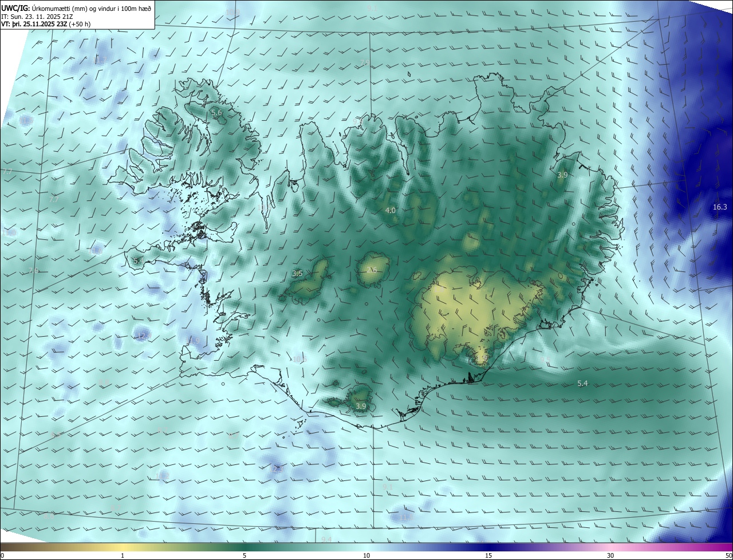Select the 'IT: Sun. 23. 11. 2025 21Z' line

tap(37, 16)
